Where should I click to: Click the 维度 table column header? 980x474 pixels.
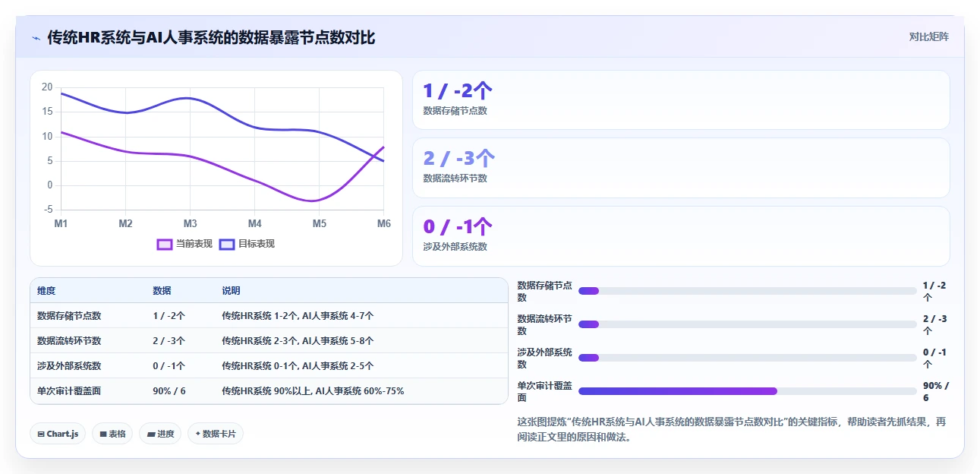46,291
